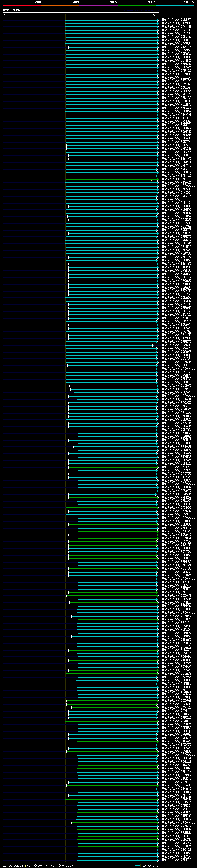Screen dimensions: 197x868
Task: Select the UniRef100_Q43726 label
Action: (x=177, y=47)
